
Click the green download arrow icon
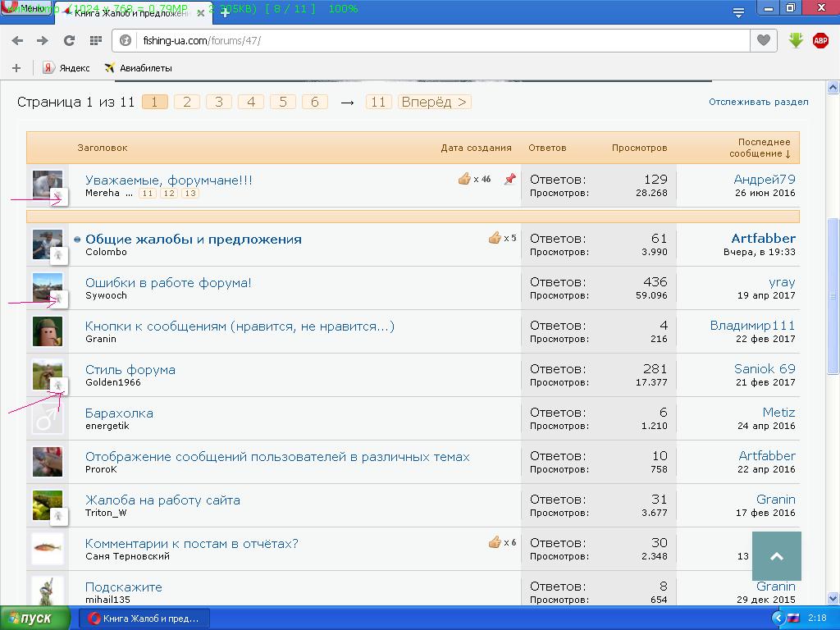[x=795, y=40]
